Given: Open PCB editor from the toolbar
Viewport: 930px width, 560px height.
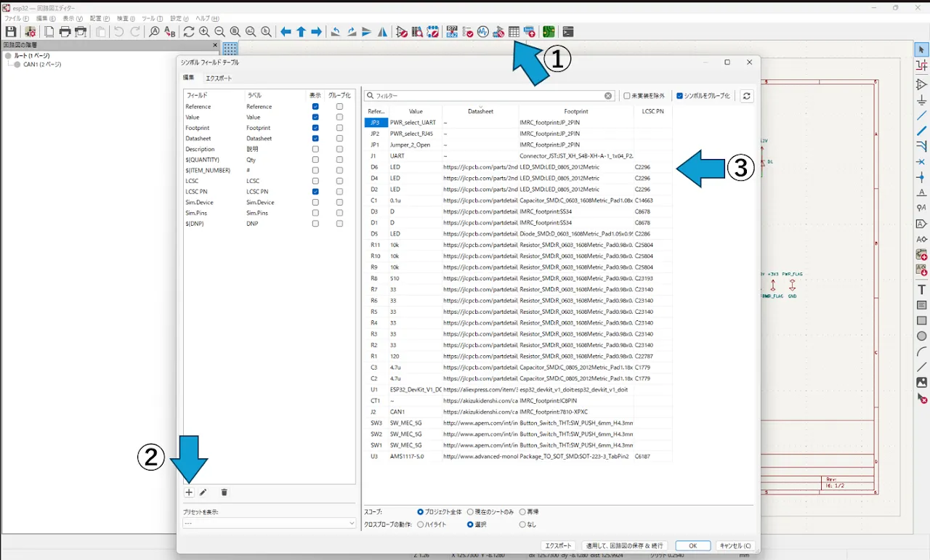Looking at the screenshot, I should coord(548,32).
